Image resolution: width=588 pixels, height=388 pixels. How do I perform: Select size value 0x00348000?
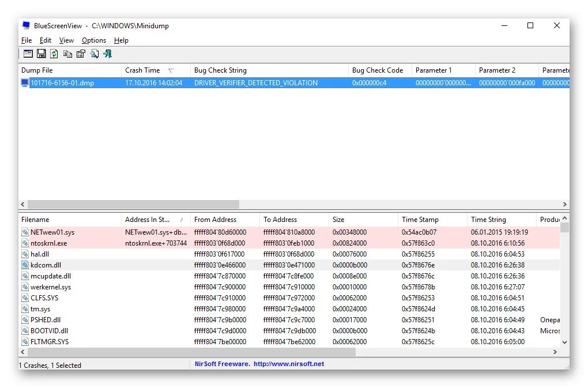[x=349, y=232]
